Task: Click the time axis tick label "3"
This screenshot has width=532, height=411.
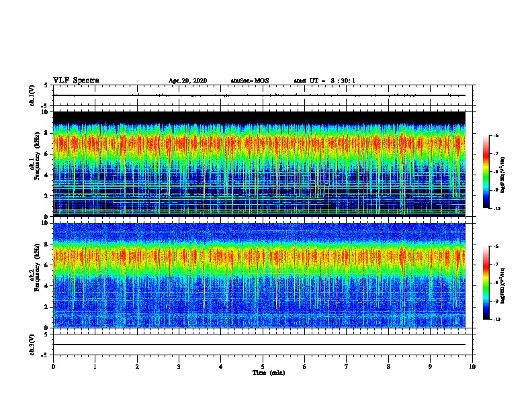Action: tap(179, 367)
